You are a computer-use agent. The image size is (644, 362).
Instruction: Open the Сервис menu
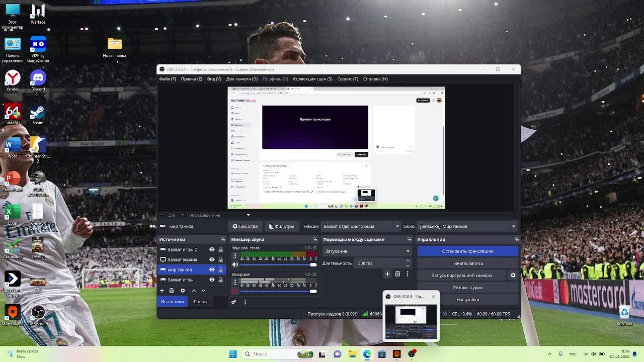point(348,79)
